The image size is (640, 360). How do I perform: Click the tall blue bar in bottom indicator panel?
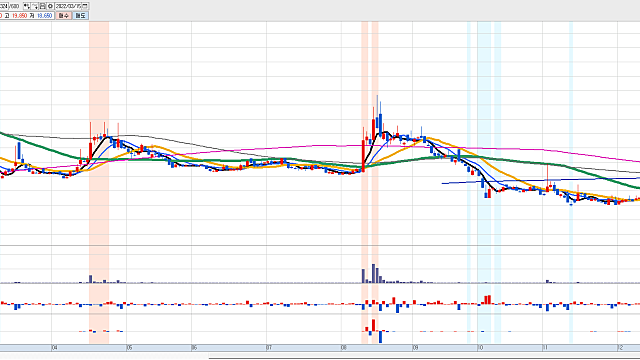381,337
